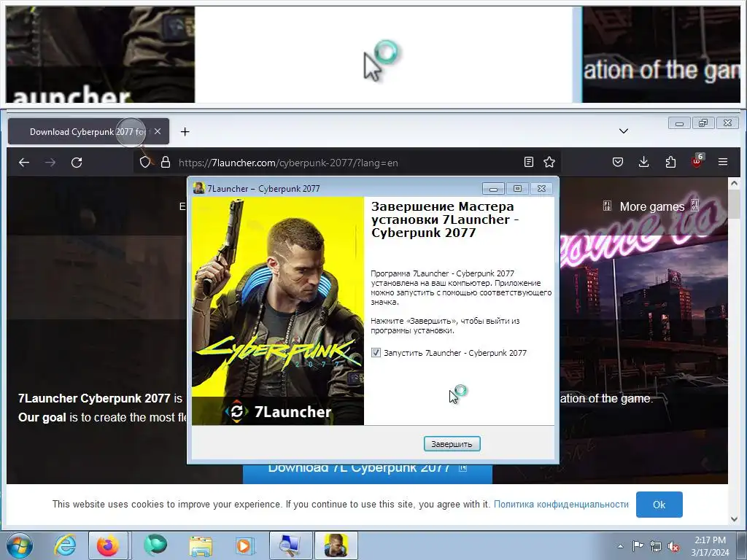Accept cookies with the Ok button

(x=659, y=505)
